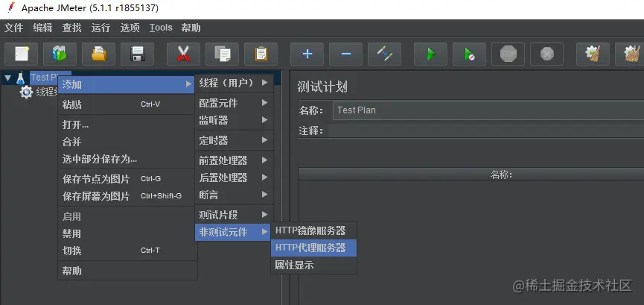Choose HTTP镜像服务器 from the submenu
This screenshot has width=644, height=305.
[x=313, y=230]
